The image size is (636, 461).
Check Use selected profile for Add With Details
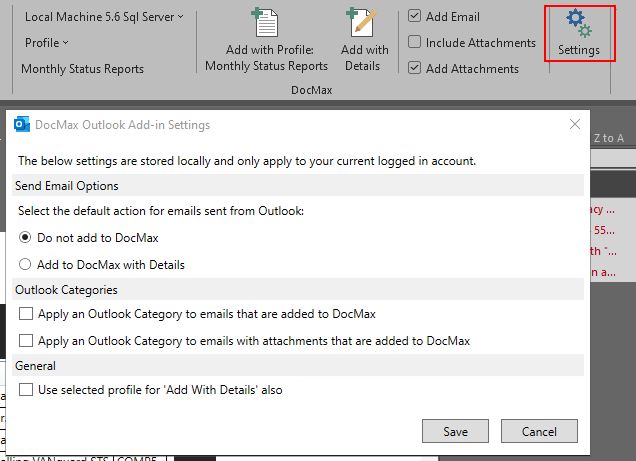[26, 390]
